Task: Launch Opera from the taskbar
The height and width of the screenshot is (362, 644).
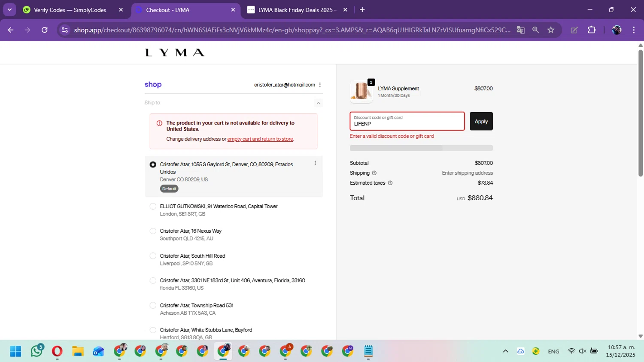Action: click(x=57, y=351)
